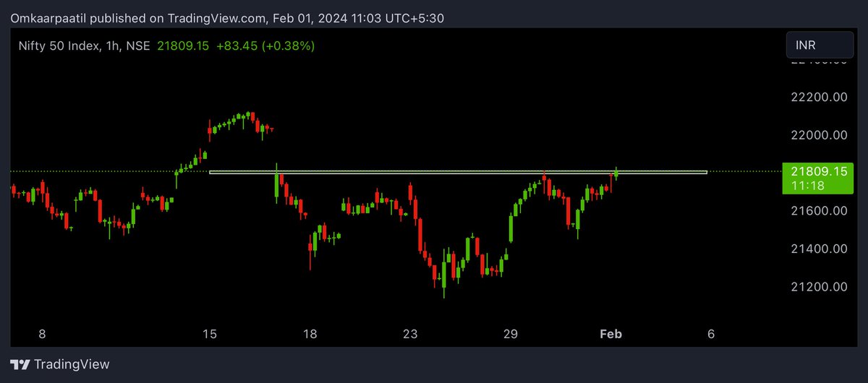Click the 22000.00 price axis label
Viewport: 868px width, 383px height.
click(819, 135)
